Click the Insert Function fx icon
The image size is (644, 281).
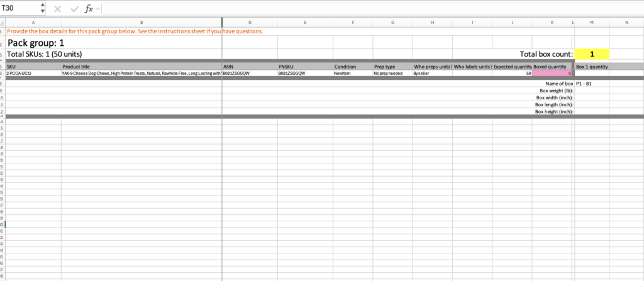[88, 9]
